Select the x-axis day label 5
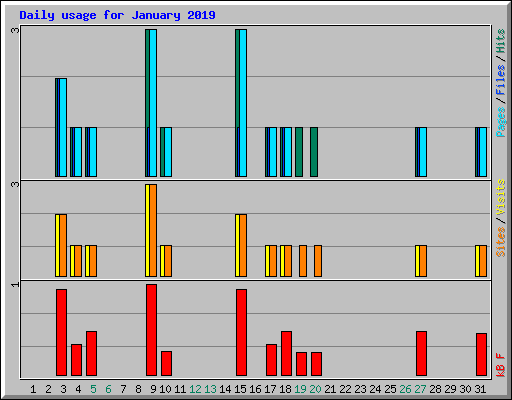Viewport: 512px width, 400px height. click(93, 389)
